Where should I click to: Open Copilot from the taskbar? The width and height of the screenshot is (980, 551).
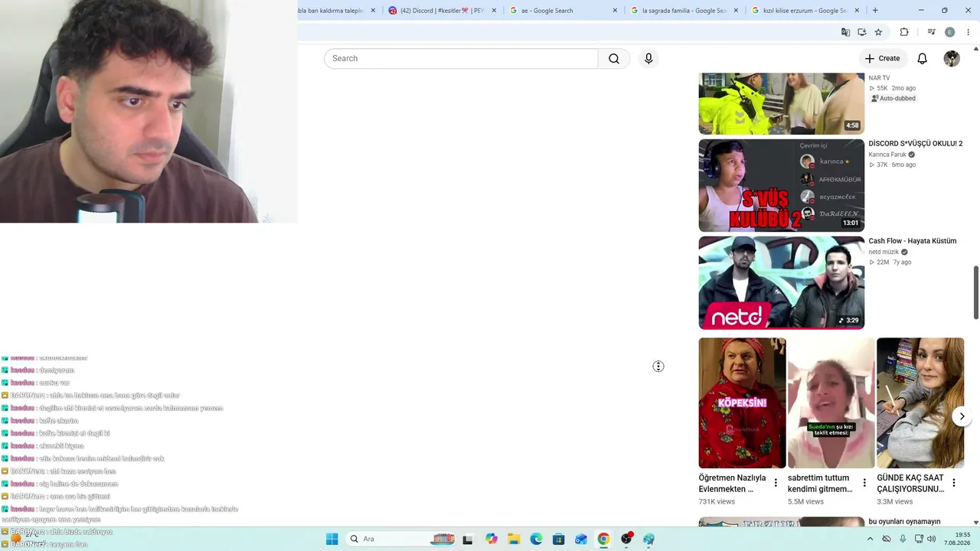pos(492,539)
